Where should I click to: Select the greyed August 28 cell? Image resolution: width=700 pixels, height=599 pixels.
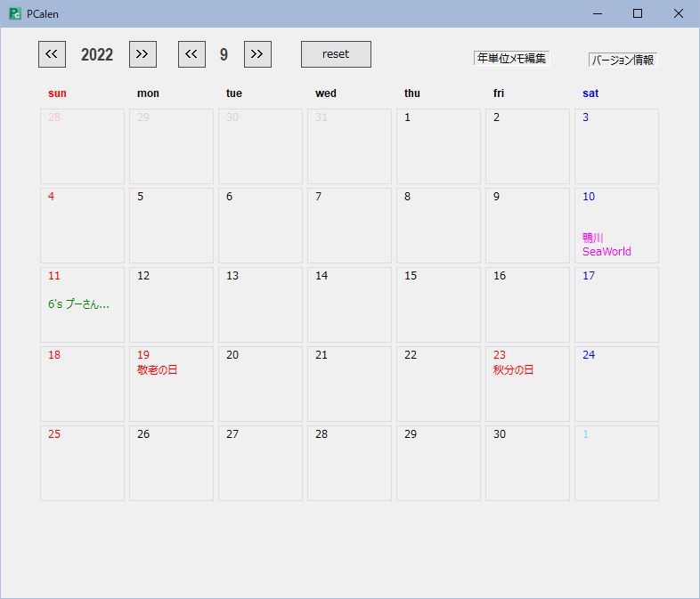coord(83,146)
